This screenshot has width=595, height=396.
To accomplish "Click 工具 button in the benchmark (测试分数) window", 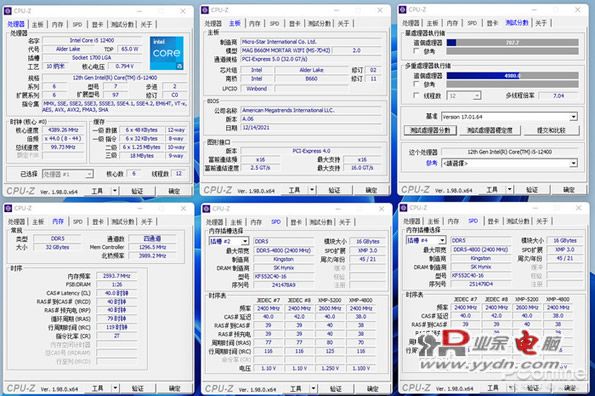I will tap(492, 189).
